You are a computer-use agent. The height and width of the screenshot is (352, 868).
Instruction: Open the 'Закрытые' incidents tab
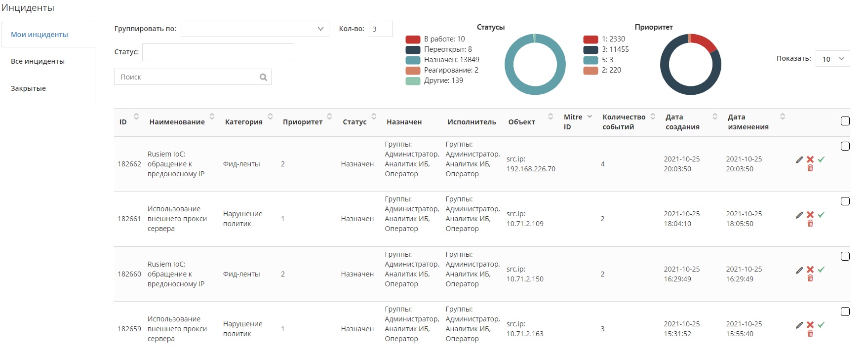pyautogui.click(x=29, y=88)
